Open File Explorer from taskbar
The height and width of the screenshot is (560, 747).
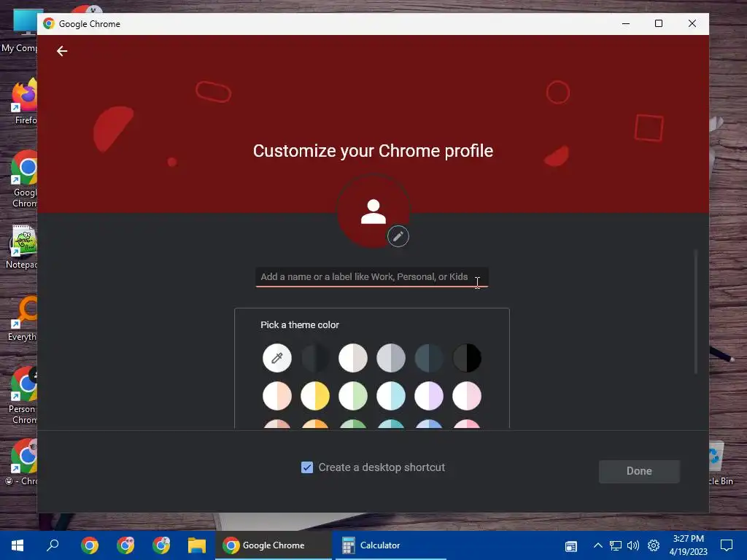point(197,545)
